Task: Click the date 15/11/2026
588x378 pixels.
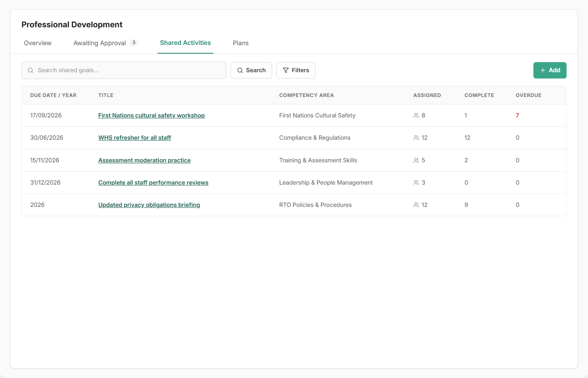Action: pos(45,160)
